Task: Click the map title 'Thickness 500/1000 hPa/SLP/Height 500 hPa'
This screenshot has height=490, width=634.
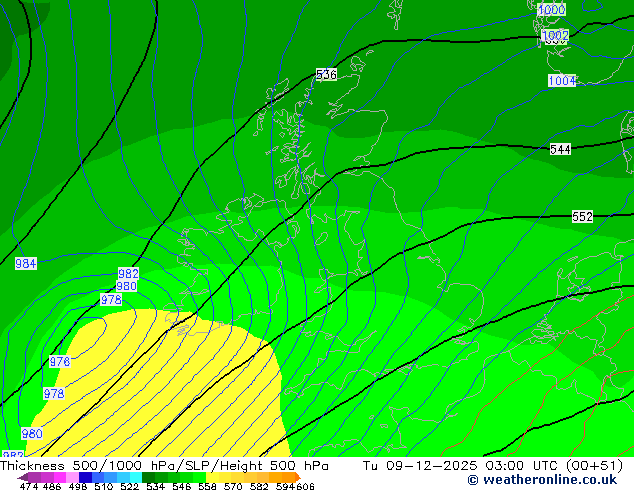Action: point(164,466)
